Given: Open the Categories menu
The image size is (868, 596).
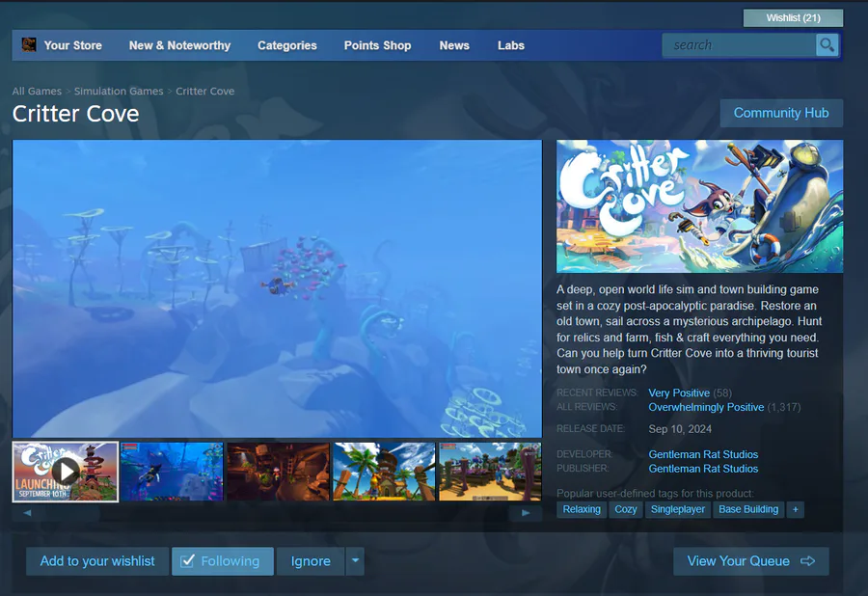Looking at the screenshot, I should click(x=287, y=45).
